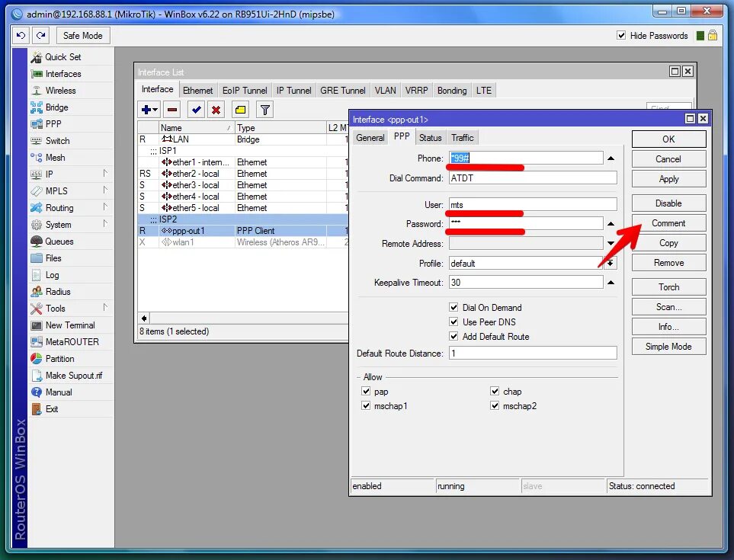Click the Default Route Distance field
The width and height of the screenshot is (734, 560).
coord(533,353)
